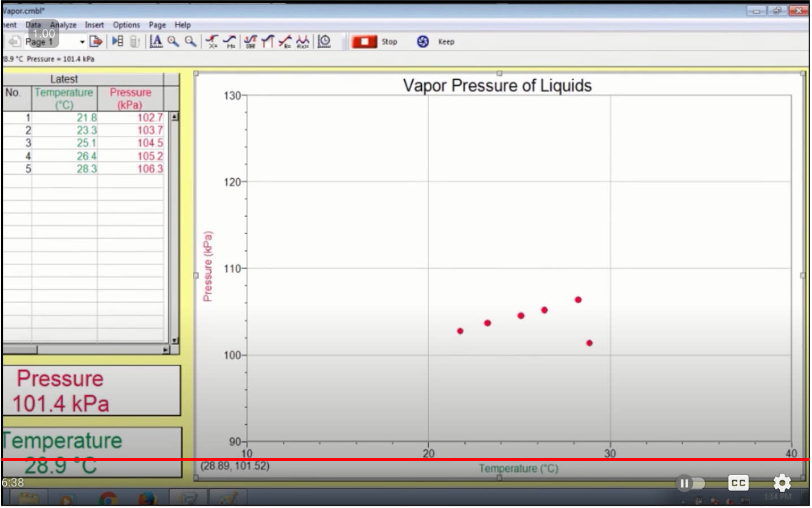Enable the Examine (X=) tool
Viewport: 812px width, 508px height.
click(212, 41)
